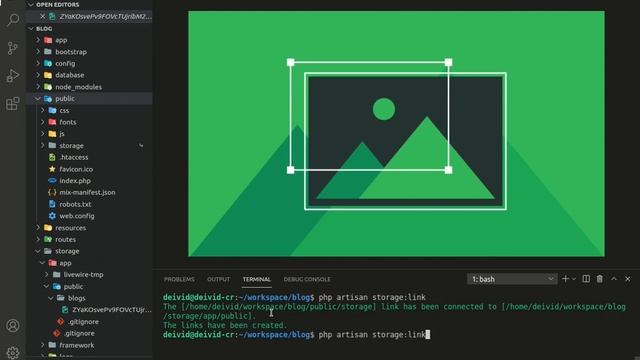Screen dimensions: 640x360
Task: Select the TERMINAL tab
Action: click(x=257, y=279)
